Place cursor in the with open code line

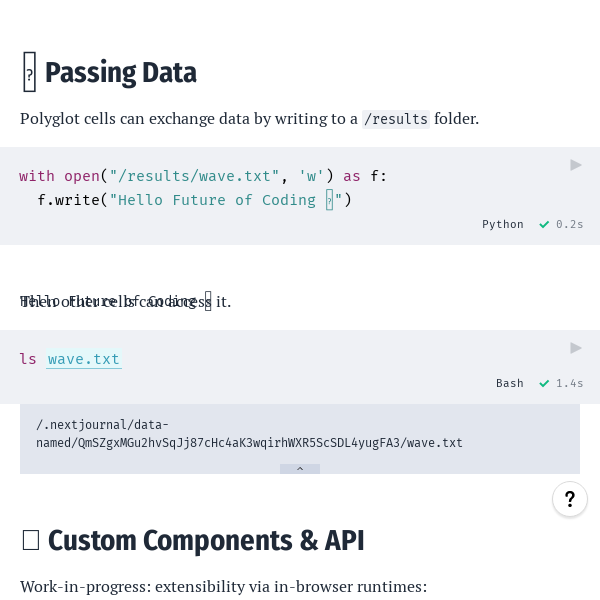tap(200, 176)
